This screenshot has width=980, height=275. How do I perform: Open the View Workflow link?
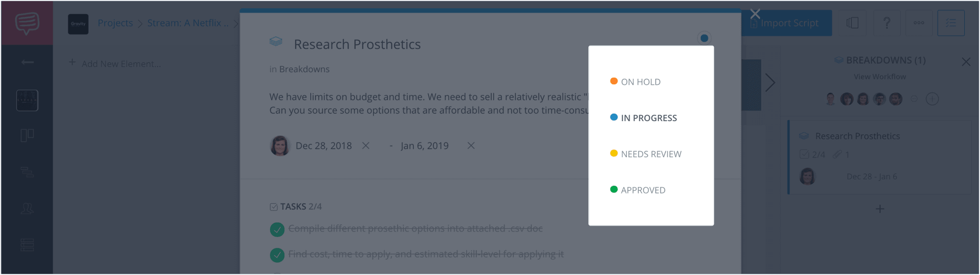[880, 77]
